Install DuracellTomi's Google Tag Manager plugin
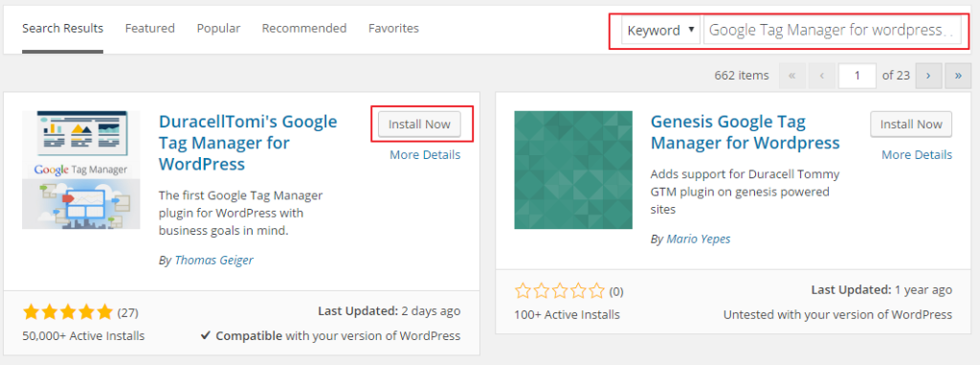980x365 pixels. 419,124
